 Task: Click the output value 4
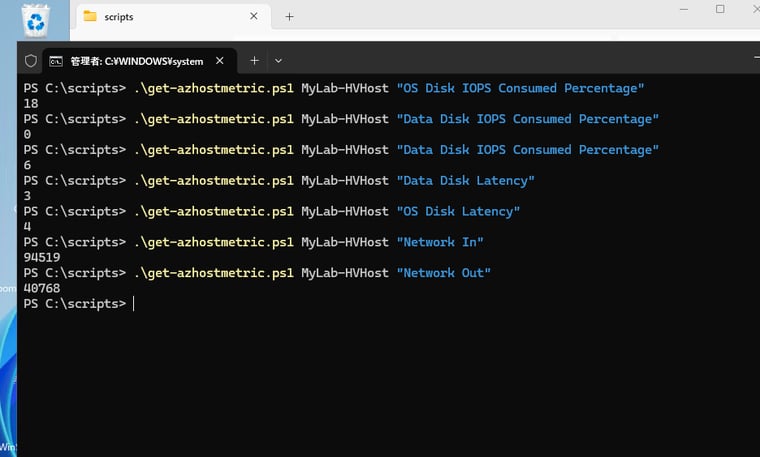(27, 227)
